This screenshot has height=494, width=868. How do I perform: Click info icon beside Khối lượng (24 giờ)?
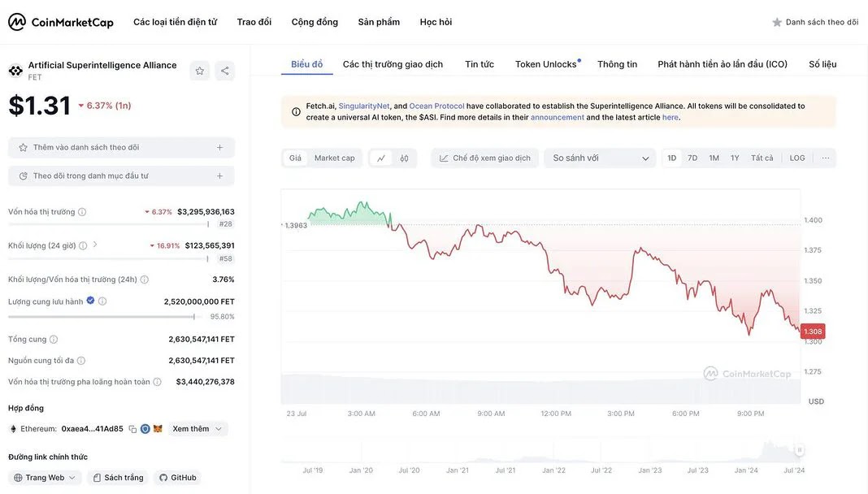coord(83,245)
